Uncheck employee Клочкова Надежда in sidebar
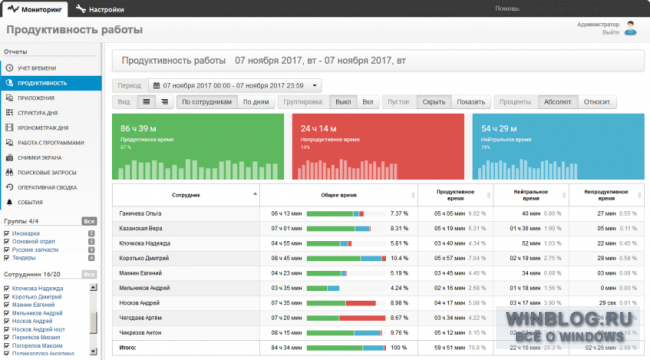Screen dimensions: 650x360 pos(6,288)
